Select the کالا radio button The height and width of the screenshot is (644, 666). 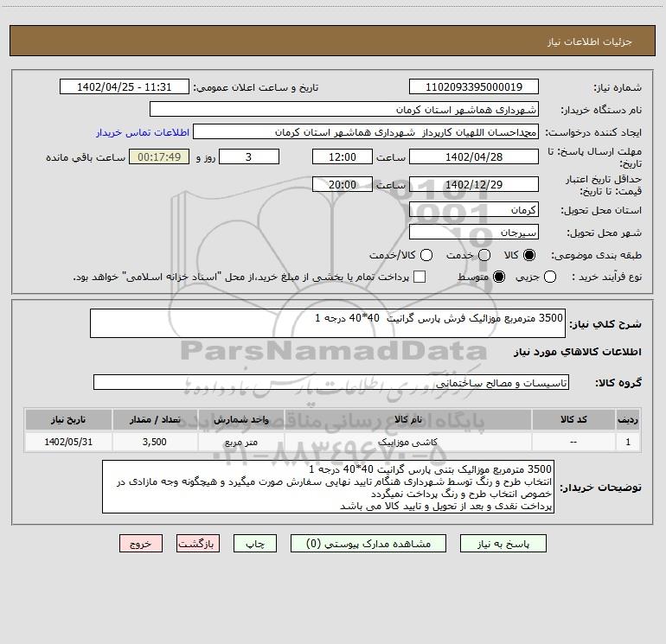[x=529, y=255]
